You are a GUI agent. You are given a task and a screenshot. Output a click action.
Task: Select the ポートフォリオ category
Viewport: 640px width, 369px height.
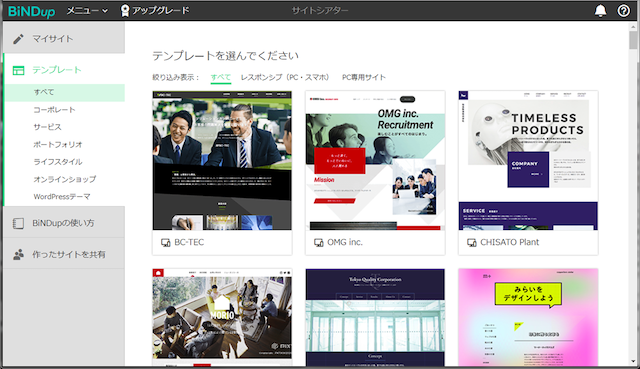coord(58,144)
